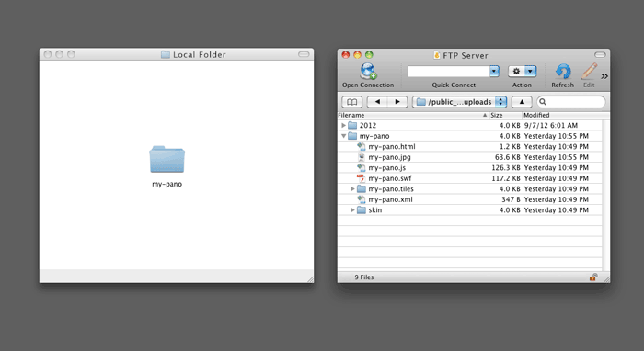Click the 9/7/12 6:01 AM date
This screenshot has height=351, width=644.
[551, 126]
